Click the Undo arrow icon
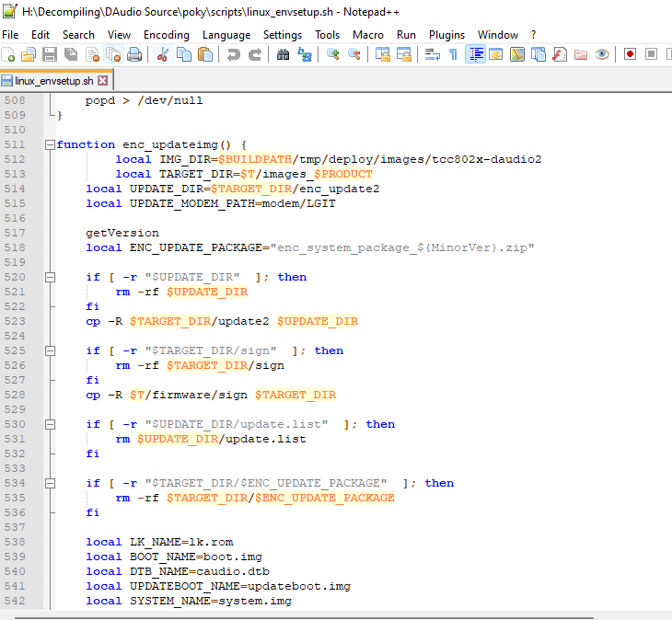 pyautogui.click(x=233, y=55)
